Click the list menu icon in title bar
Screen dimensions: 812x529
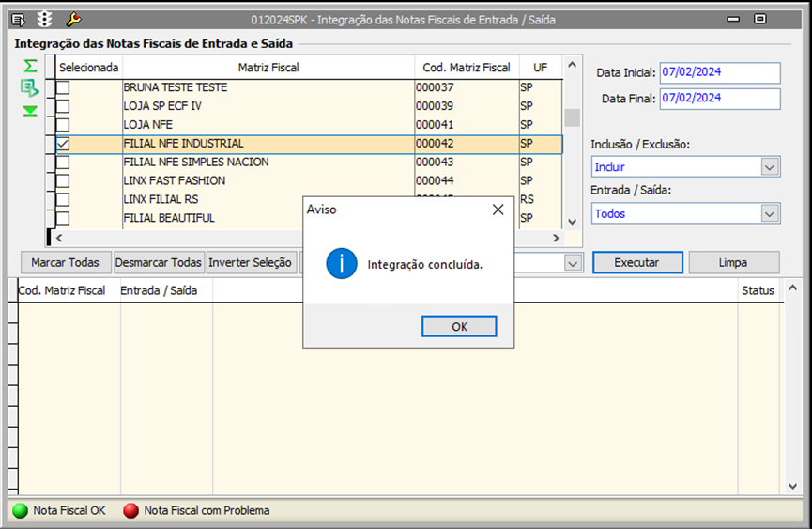18,19
